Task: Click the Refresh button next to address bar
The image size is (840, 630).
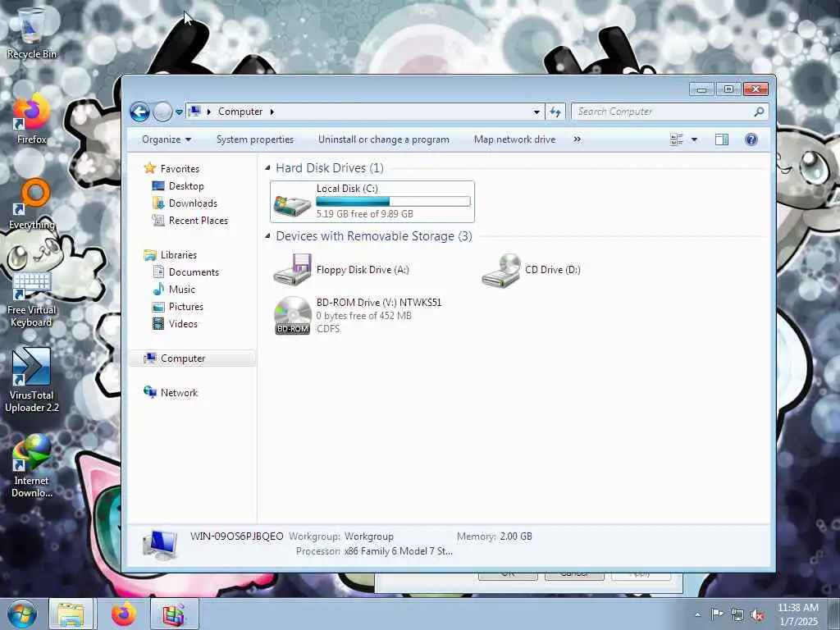Action: coord(555,112)
